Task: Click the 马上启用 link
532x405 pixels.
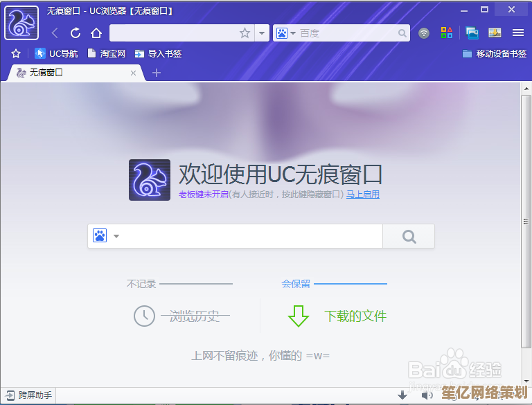Action: pos(362,195)
